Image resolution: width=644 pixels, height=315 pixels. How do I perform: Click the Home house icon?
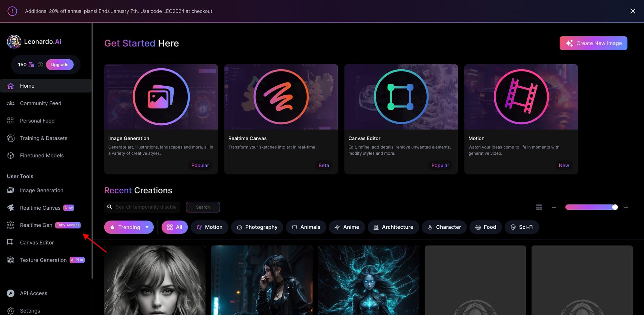coord(11,86)
